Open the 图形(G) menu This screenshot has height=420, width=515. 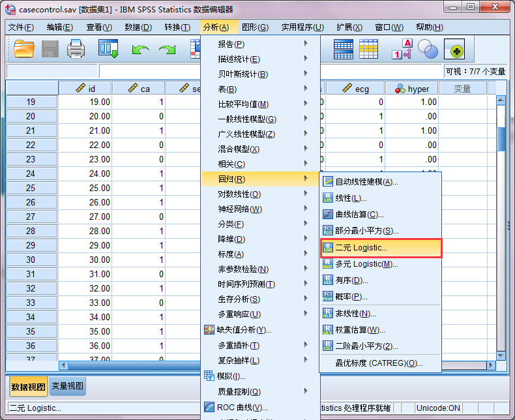255,27
